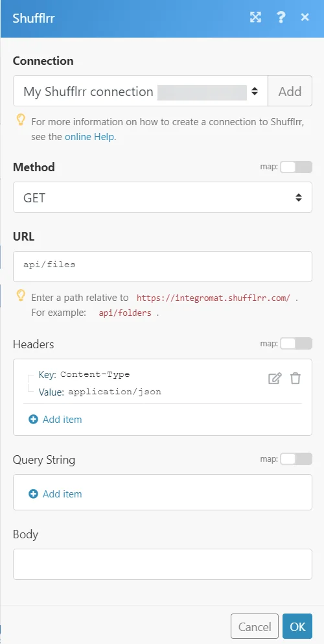This screenshot has width=324, height=644.
Task: Click the Add connection button
Action: point(290,91)
